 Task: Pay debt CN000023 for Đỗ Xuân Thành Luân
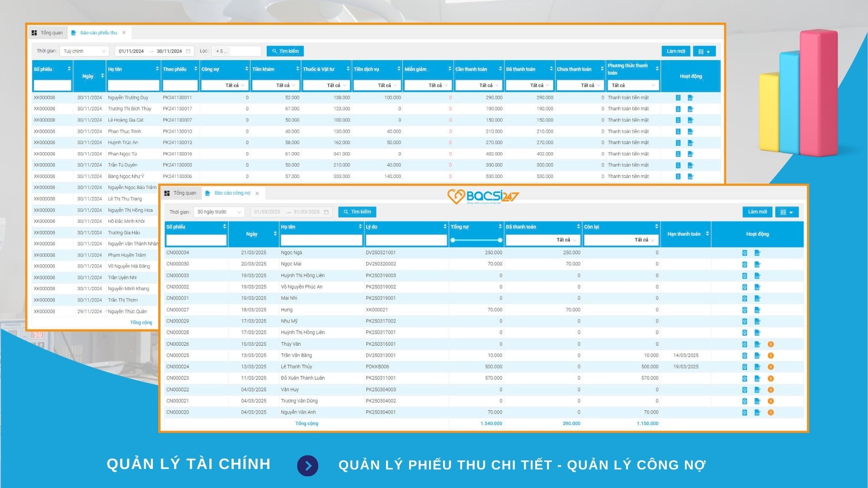[771, 378]
